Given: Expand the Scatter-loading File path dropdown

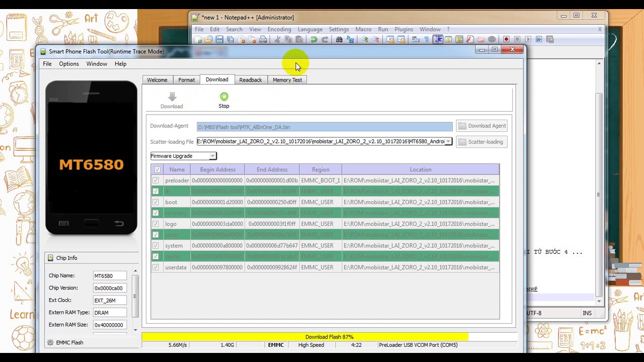Looking at the screenshot, I should point(448,142).
